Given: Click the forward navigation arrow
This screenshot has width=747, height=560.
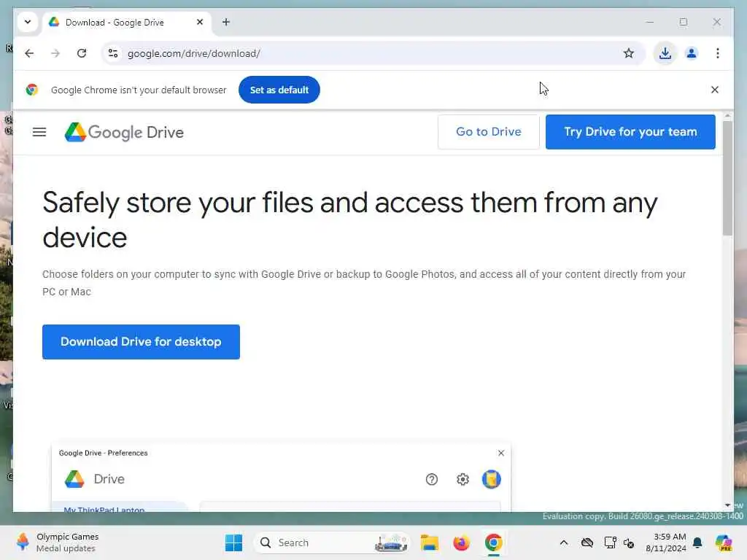Looking at the screenshot, I should 55,53.
